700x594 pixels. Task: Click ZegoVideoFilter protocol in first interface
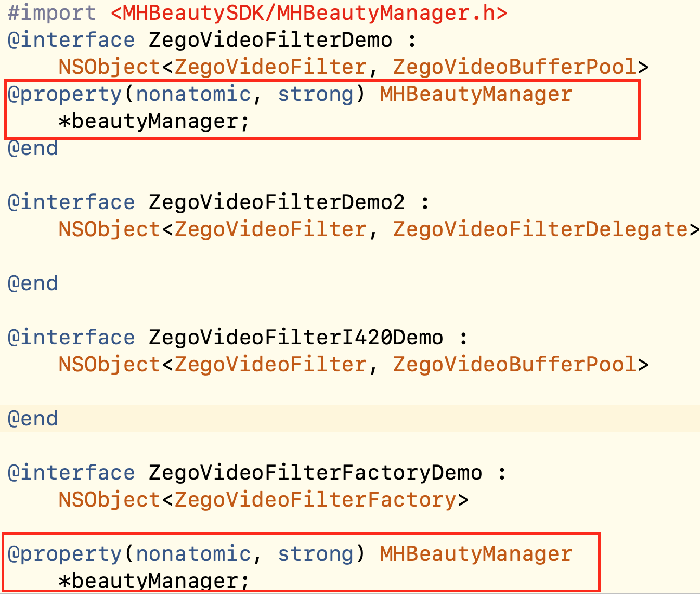pos(270,67)
